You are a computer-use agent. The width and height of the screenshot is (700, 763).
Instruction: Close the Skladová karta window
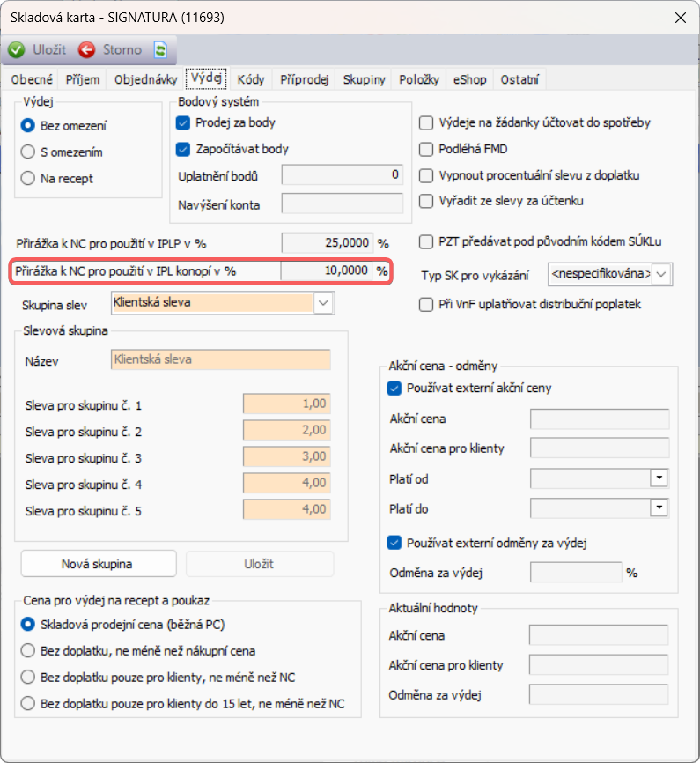pyautogui.click(x=679, y=18)
